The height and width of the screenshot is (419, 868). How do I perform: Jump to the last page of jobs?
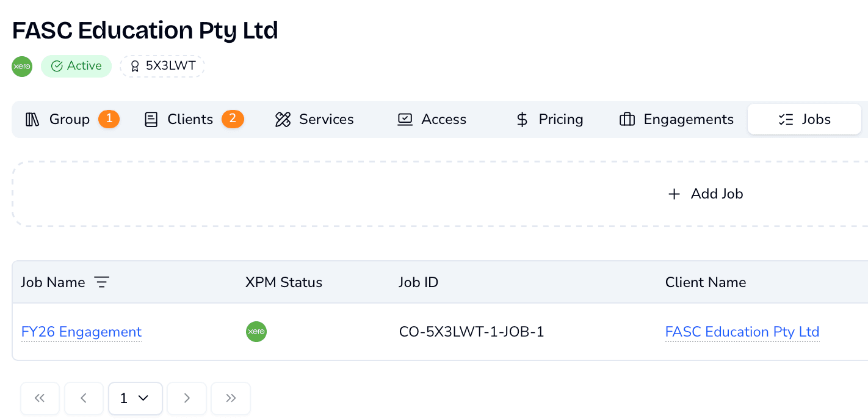pyautogui.click(x=231, y=398)
